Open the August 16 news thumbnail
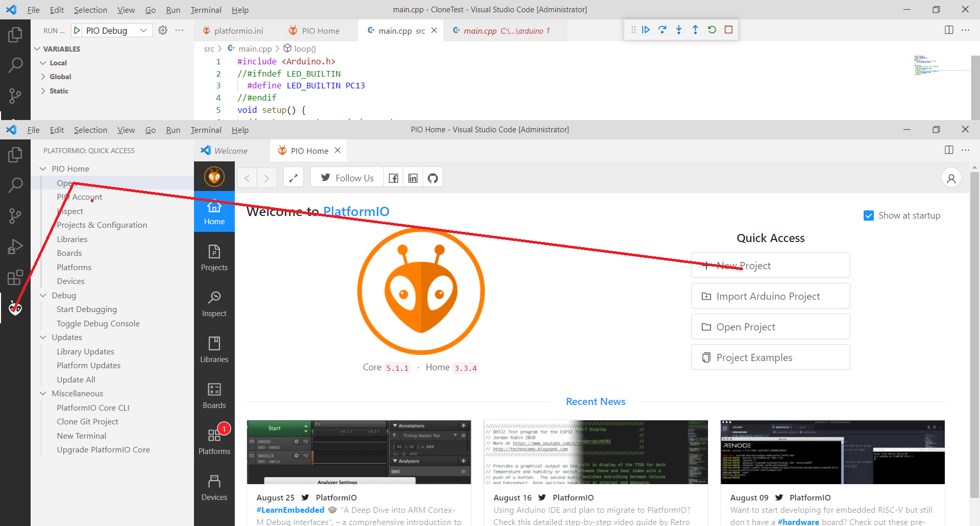The image size is (980, 526). [x=596, y=452]
